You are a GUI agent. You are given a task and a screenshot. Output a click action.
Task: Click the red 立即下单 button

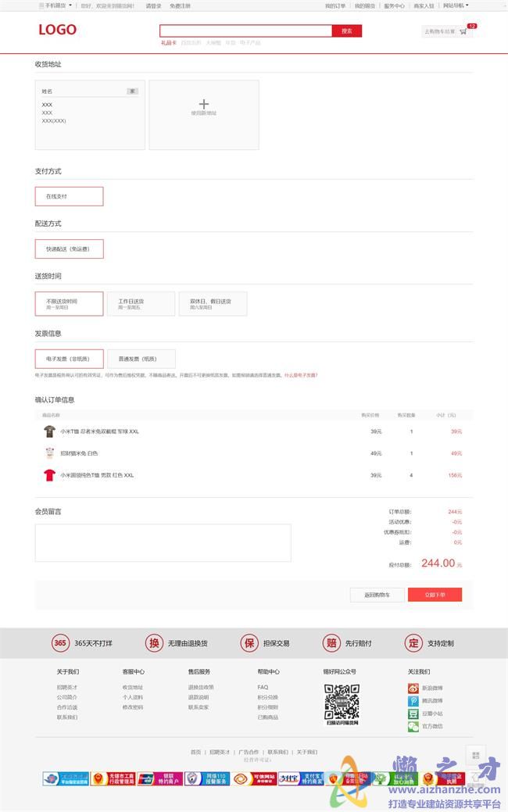435,595
